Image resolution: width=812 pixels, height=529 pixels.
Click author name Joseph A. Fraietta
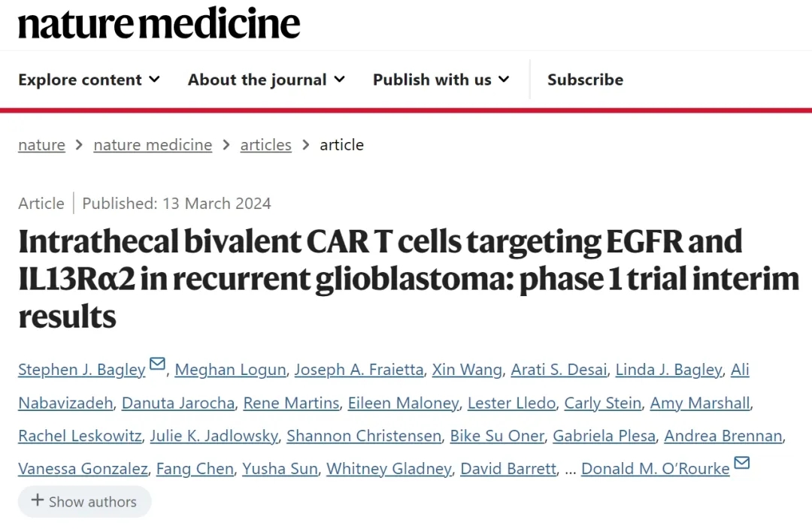click(x=359, y=370)
